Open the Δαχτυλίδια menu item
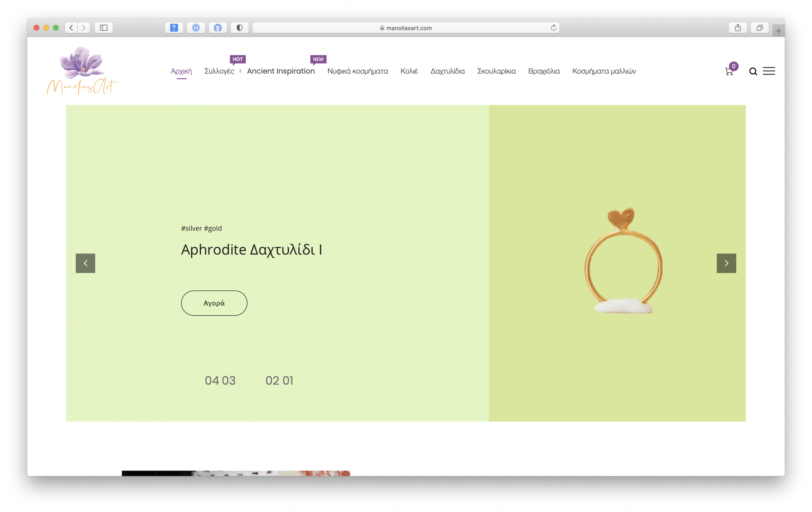Image resolution: width=812 pixels, height=512 pixels. (x=447, y=71)
